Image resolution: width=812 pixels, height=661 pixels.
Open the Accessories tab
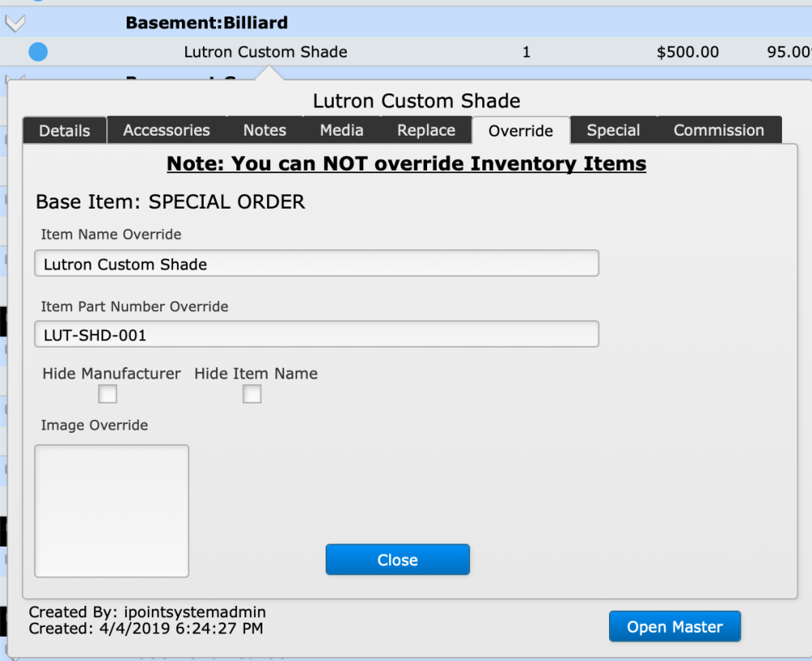tap(166, 130)
